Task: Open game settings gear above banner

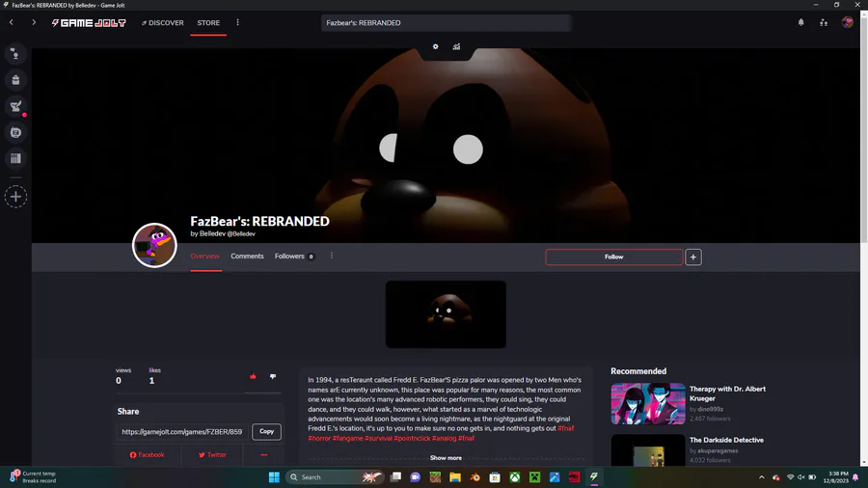Action: (x=436, y=46)
